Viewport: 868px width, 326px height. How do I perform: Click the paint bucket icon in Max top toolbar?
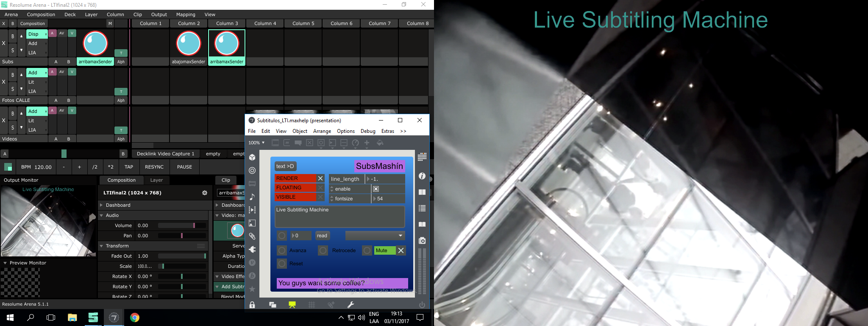380,143
